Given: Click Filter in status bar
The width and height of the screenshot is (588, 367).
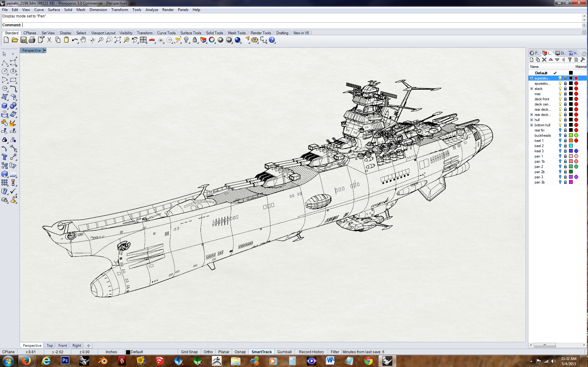Looking at the screenshot, I should (x=335, y=352).
